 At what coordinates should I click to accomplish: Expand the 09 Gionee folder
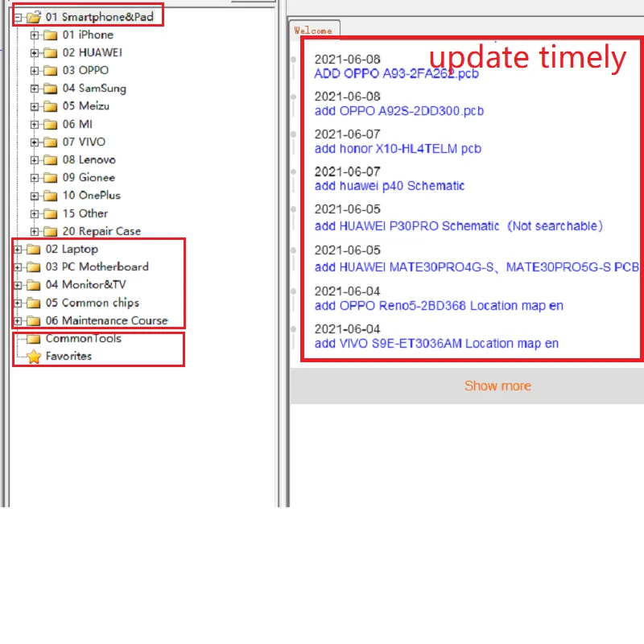click(35, 178)
